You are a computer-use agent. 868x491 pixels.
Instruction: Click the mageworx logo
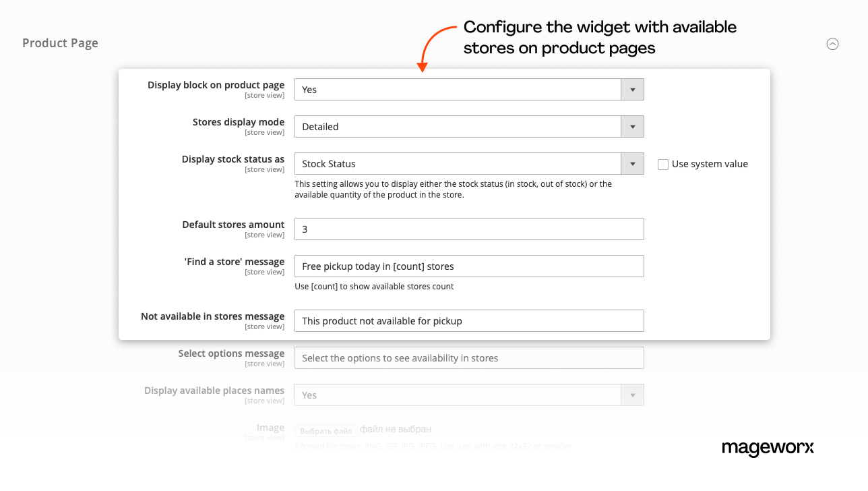[768, 448]
